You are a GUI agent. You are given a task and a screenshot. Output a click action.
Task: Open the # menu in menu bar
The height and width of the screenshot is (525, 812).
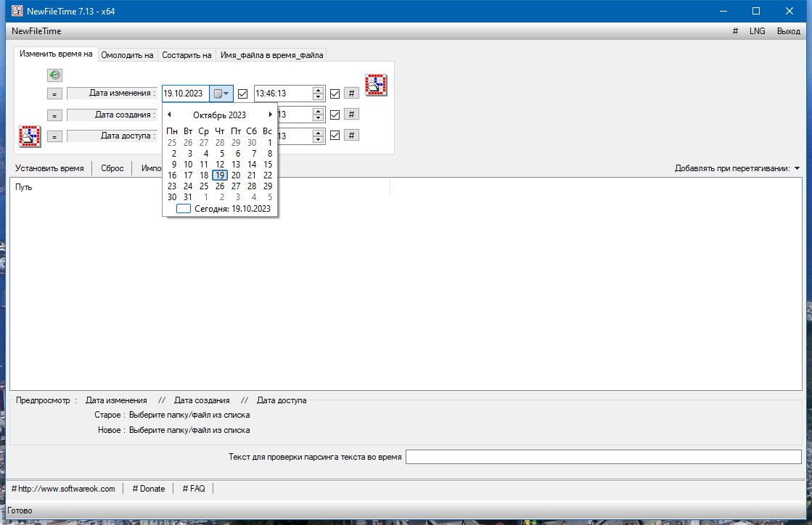735,31
